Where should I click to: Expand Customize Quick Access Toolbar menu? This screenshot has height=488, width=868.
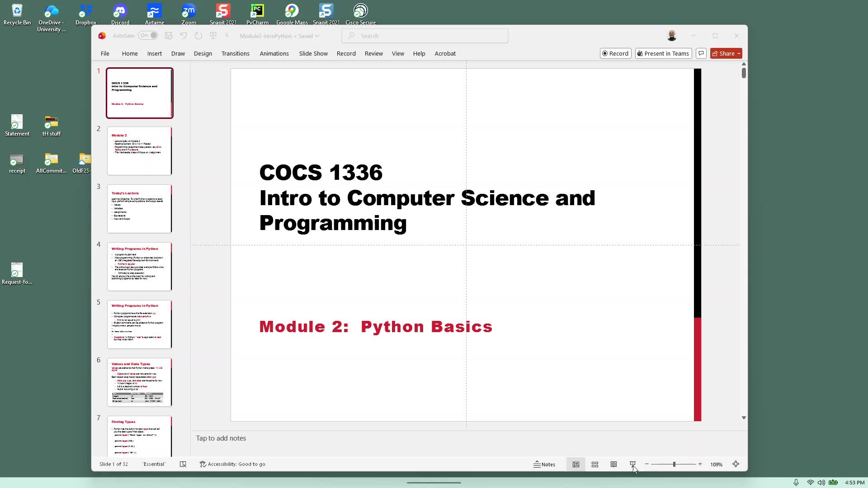click(227, 36)
